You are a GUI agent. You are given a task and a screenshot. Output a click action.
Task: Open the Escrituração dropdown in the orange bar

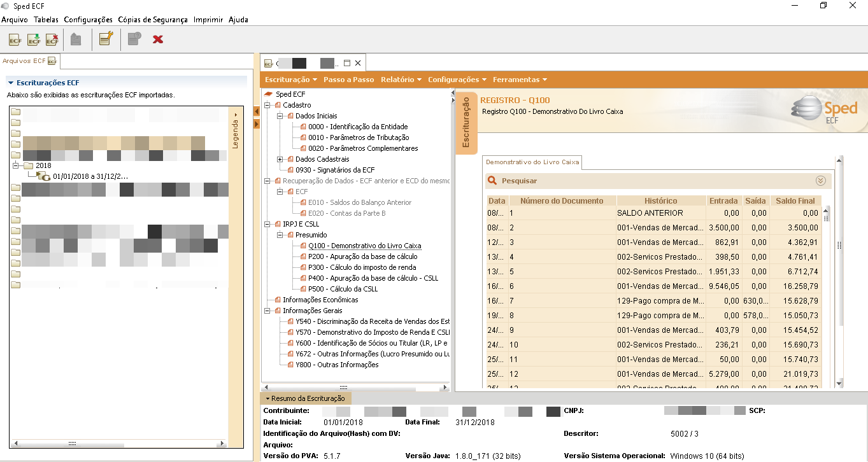point(291,80)
